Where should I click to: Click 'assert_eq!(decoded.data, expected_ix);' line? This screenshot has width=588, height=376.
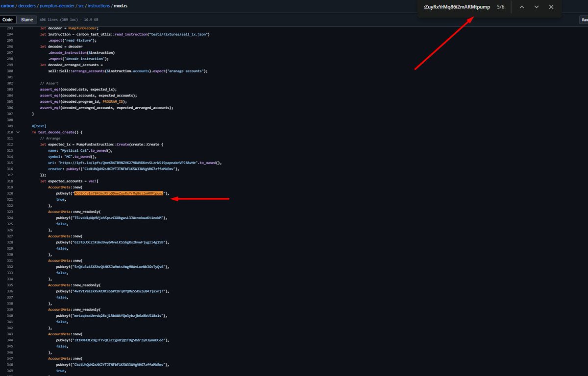[x=78, y=90]
